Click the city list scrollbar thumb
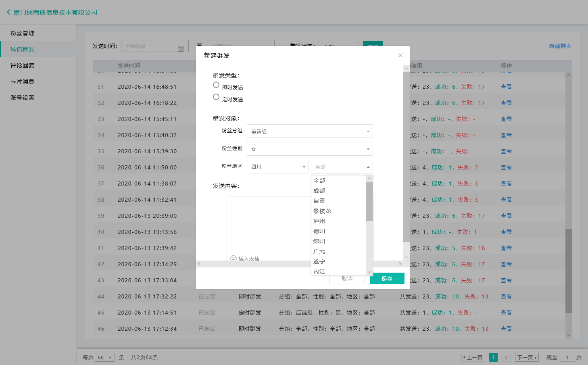 [369, 201]
